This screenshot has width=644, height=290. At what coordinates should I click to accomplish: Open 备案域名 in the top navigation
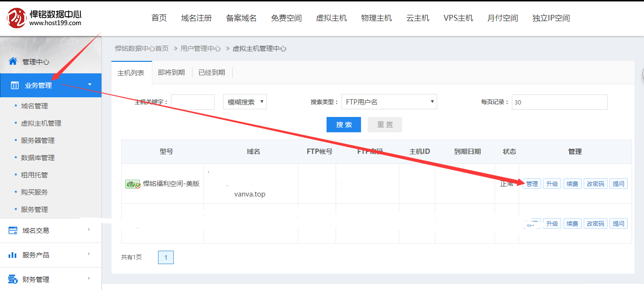tap(241, 18)
